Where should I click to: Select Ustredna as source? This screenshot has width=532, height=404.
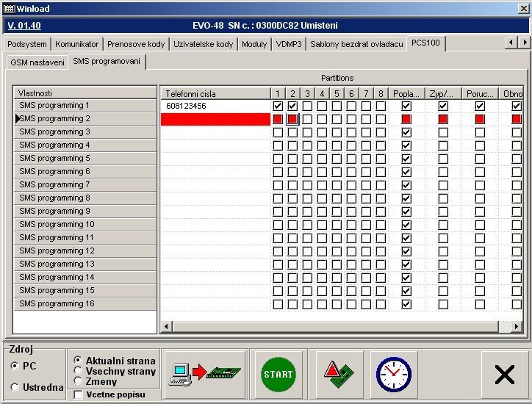15,387
